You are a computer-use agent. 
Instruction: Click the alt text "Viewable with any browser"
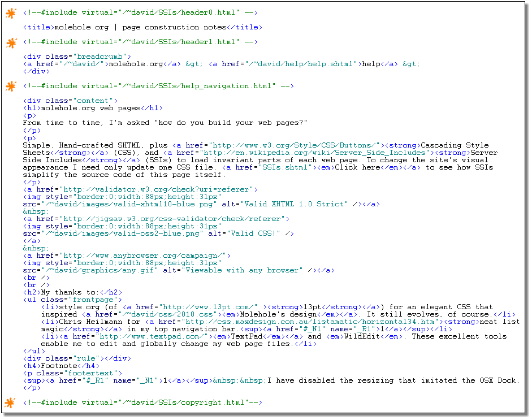pos(242,270)
